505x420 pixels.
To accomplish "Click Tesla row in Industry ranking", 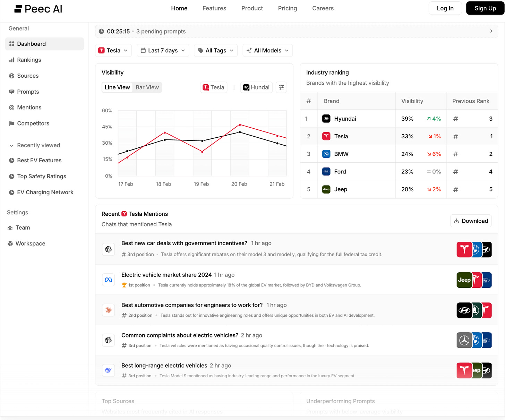I will coord(399,136).
